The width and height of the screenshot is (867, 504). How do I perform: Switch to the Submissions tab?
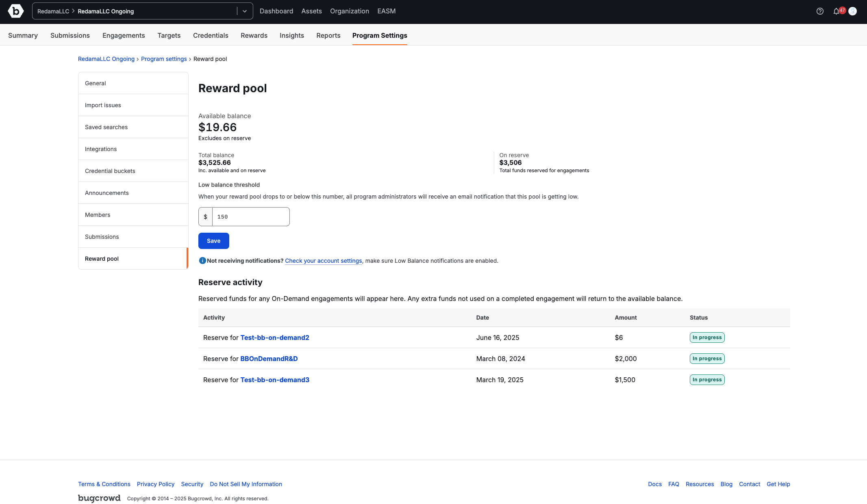click(x=70, y=35)
